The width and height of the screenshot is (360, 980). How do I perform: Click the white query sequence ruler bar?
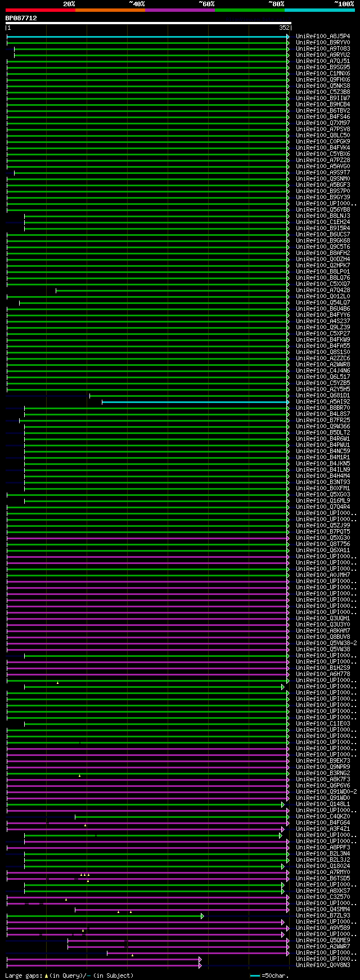[148, 23]
